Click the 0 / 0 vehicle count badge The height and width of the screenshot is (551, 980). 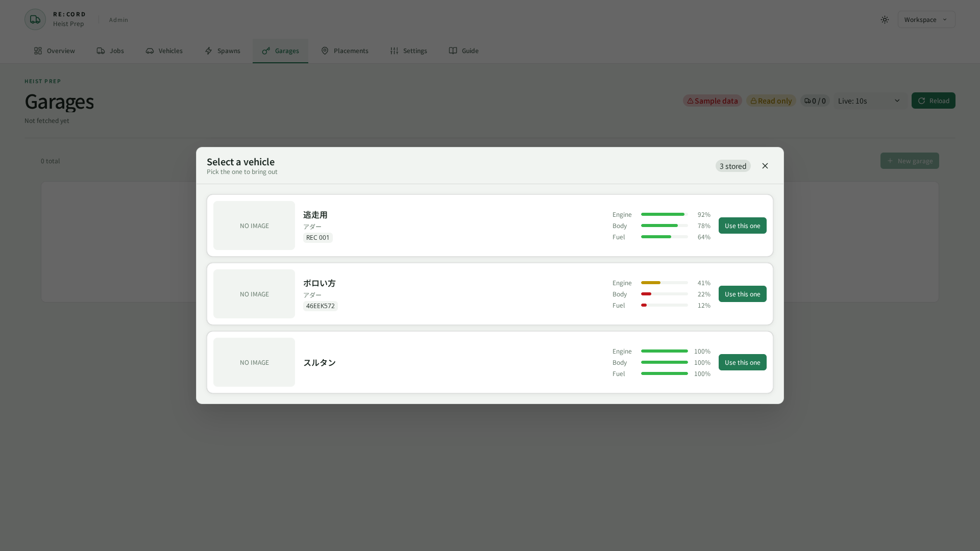click(815, 101)
